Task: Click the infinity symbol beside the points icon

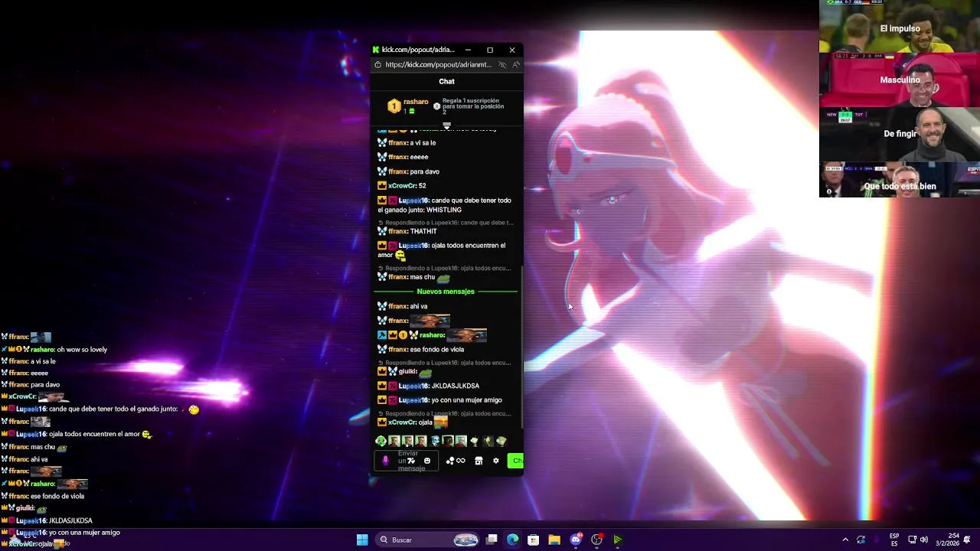Action: (461, 461)
